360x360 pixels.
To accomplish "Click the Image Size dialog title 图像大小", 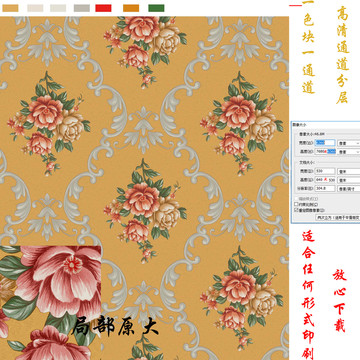I will pos(299,125).
